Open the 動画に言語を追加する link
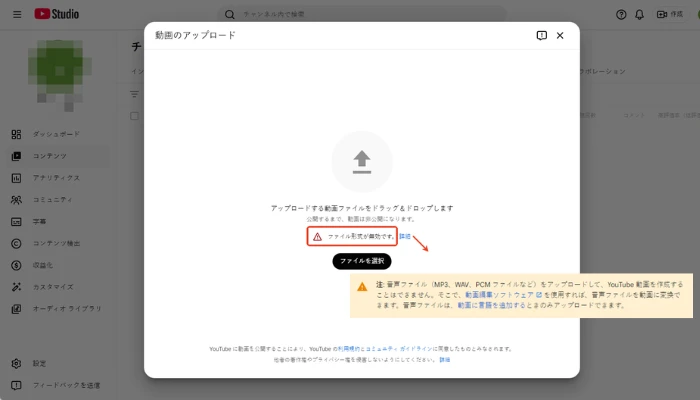700x400 pixels. pyautogui.click(x=492, y=305)
